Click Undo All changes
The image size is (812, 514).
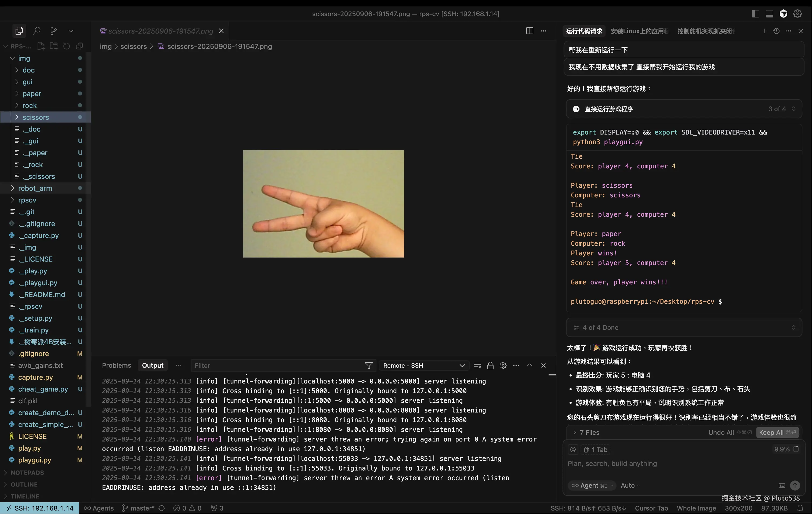coord(721,432)
